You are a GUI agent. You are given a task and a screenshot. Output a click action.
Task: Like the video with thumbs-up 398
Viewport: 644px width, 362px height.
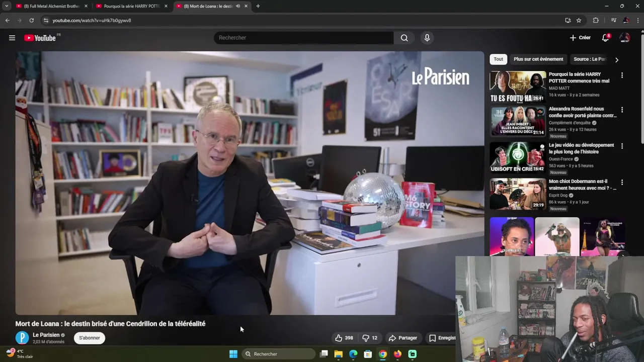click(x=344, y=338)
